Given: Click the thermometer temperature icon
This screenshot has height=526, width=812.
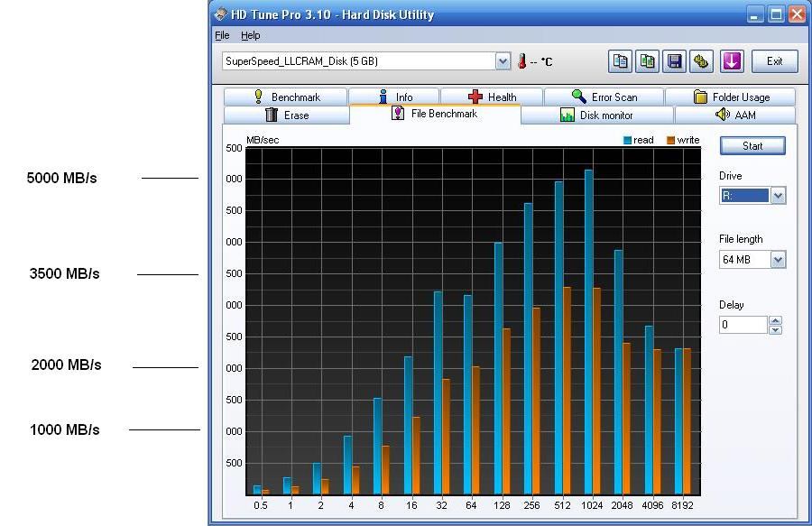Looking at the screenshot, I should tap(522, 61).
